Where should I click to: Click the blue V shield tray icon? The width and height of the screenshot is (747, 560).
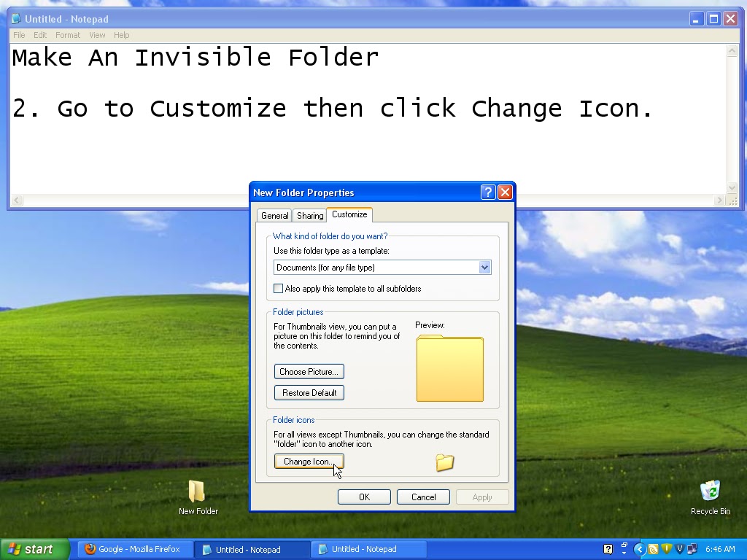679,549
